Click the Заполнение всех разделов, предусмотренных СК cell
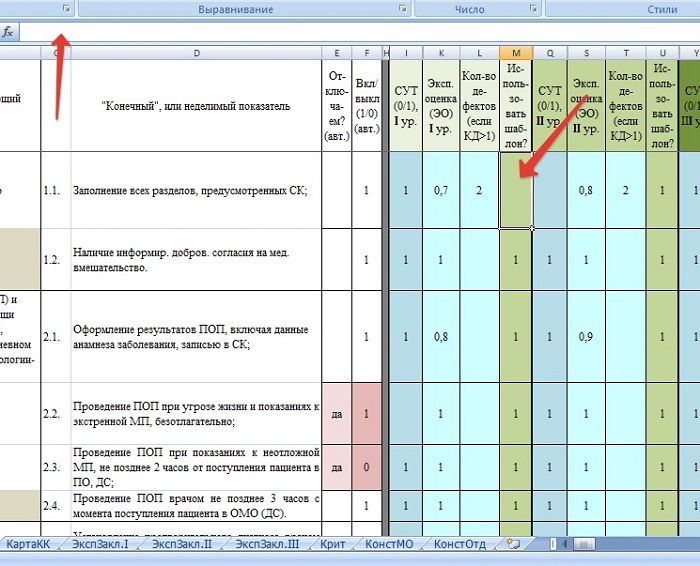 pyautogui.click(x=196, y=191)
